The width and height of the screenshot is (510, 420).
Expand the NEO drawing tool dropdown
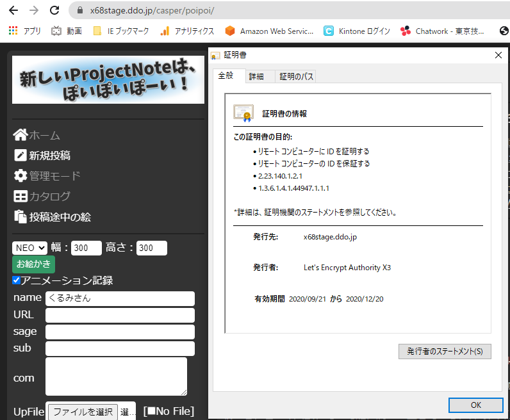[x=29, y=248]
